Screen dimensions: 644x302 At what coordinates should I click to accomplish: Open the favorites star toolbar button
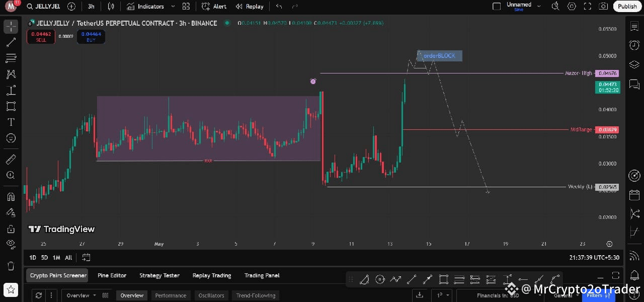point(11,290)
